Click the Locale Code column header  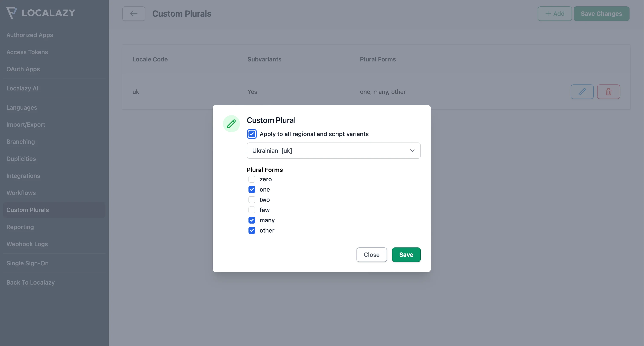tap(150, 59)
